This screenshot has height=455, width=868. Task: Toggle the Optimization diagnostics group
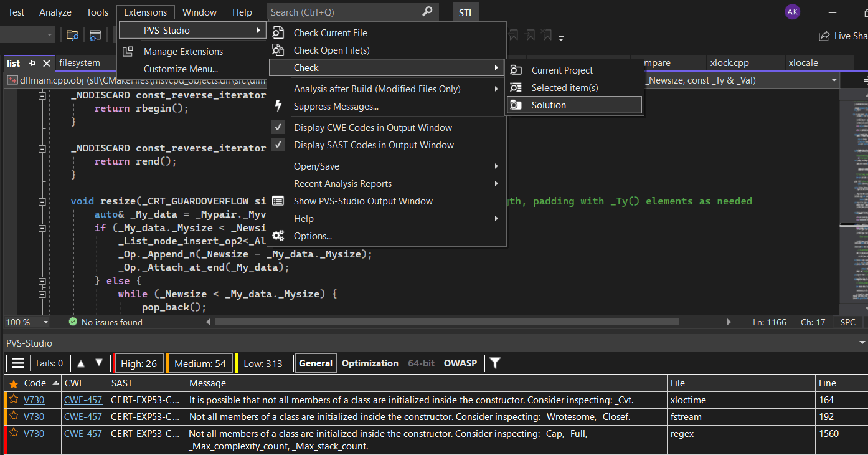(370, 363)
